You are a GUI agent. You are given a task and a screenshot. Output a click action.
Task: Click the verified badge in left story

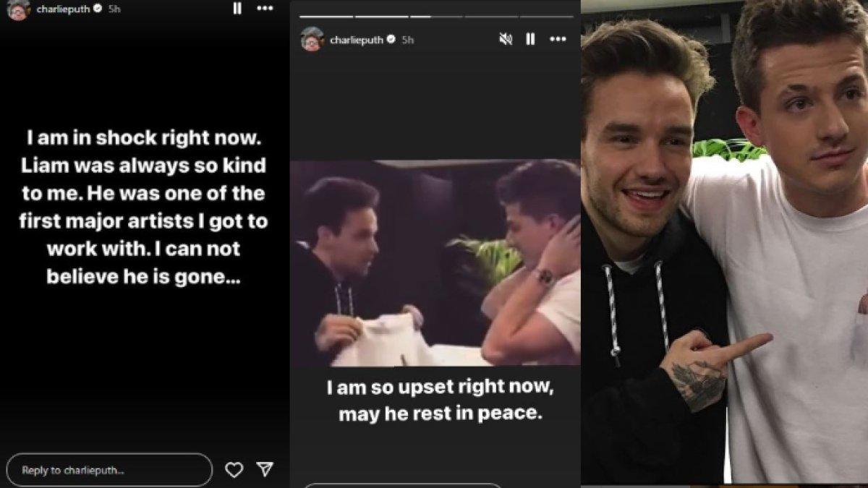95,9
